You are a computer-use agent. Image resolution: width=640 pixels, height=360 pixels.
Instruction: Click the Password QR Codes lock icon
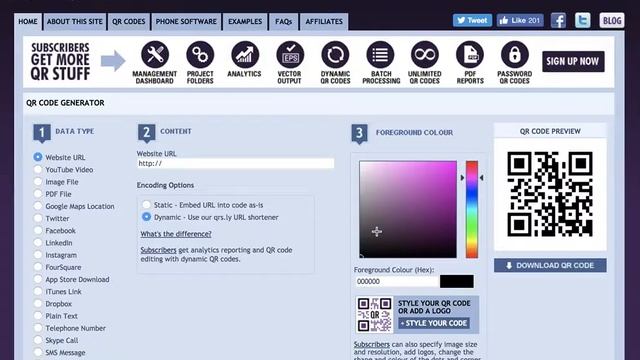[x=514, y=55]
